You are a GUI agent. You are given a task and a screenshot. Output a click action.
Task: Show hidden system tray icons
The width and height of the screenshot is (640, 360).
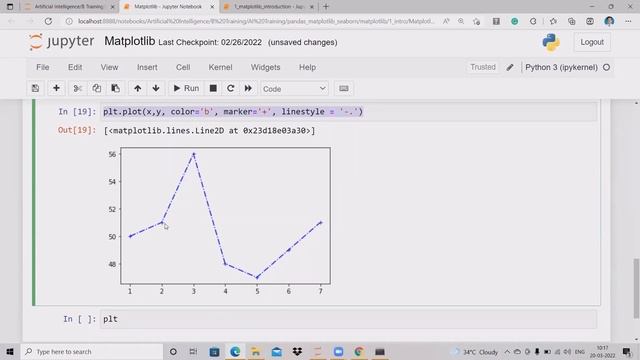coord(507,351)
